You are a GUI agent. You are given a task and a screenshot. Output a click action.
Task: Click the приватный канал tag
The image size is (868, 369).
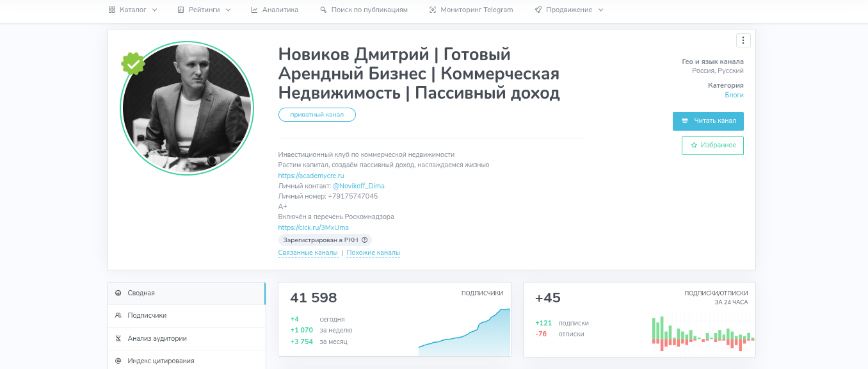[x=317, y=115]
